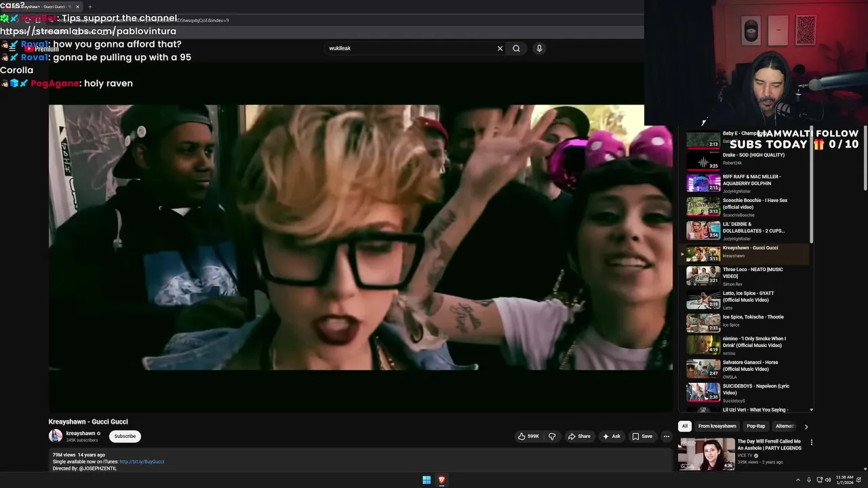Click the '79M views 14 years ago' description text

click(x=79, y=455)
